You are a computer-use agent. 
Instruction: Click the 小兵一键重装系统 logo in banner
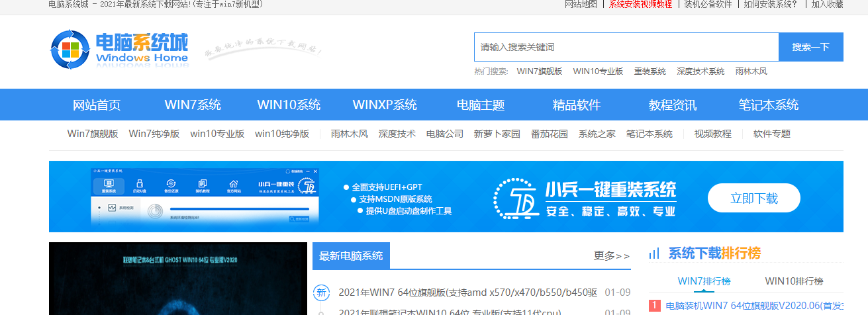coord(585,197)
